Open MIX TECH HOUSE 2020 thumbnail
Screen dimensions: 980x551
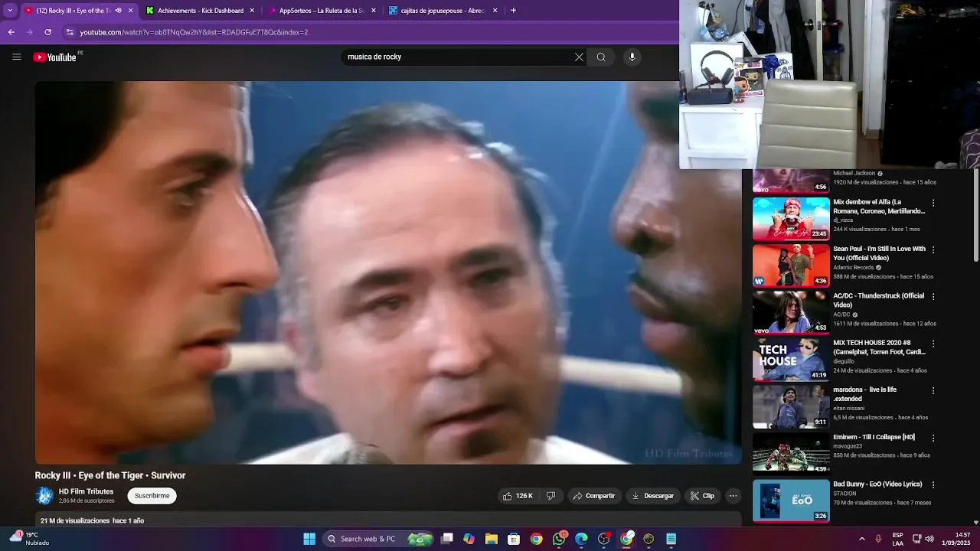pyautogui.click(x=791, y=359)
